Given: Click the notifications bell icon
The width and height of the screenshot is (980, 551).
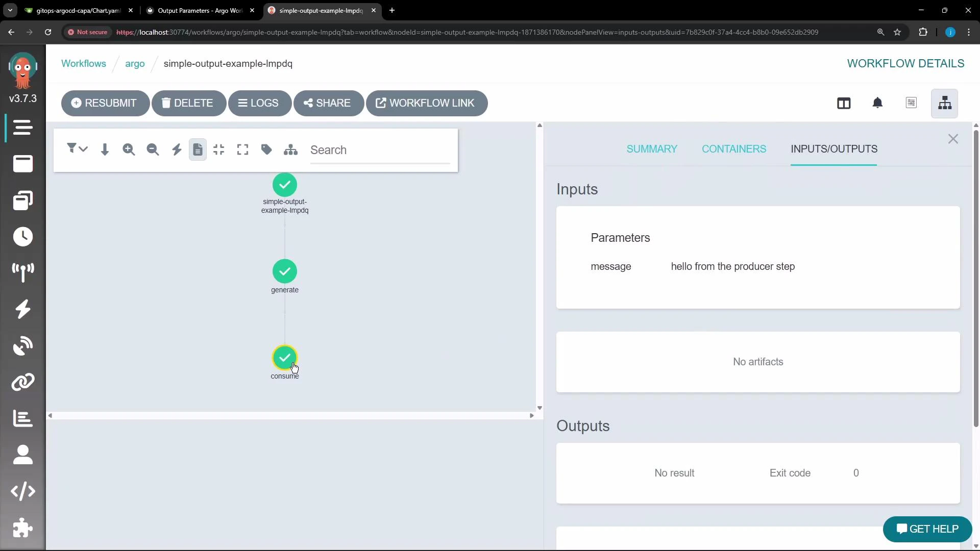Looking at the screenshot, I should click(x=877, y=103).
